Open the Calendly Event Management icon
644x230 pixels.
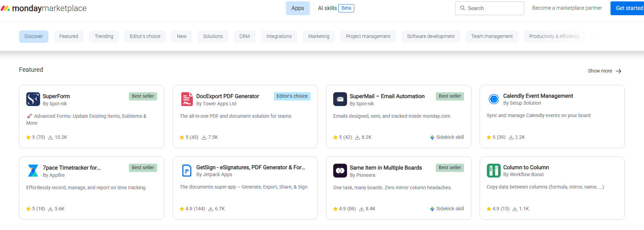(494, 99)
